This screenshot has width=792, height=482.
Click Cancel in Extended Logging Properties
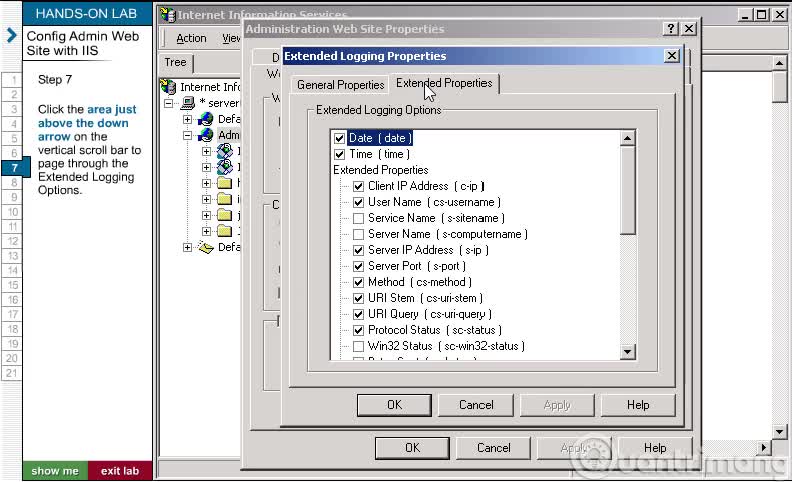coord(476,405)
